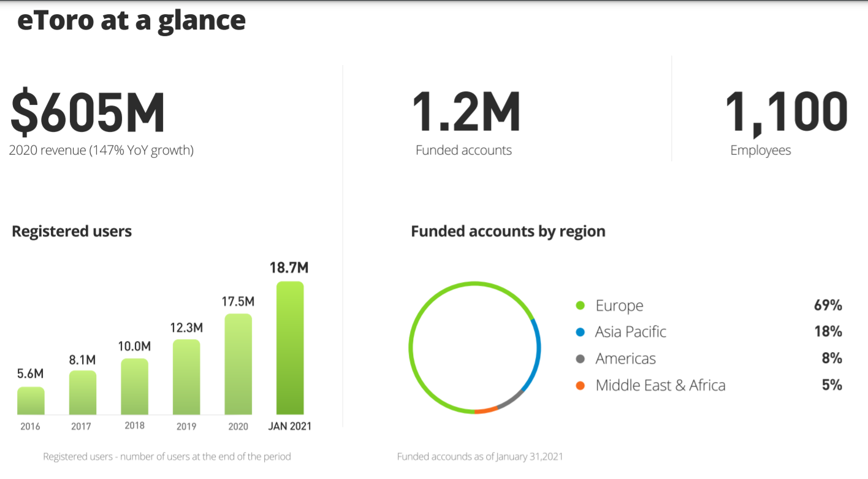868x479 pixels.
Task: Click the "Funded accounts by region" title
Action: pyautogui.click(x=508, y=231)
